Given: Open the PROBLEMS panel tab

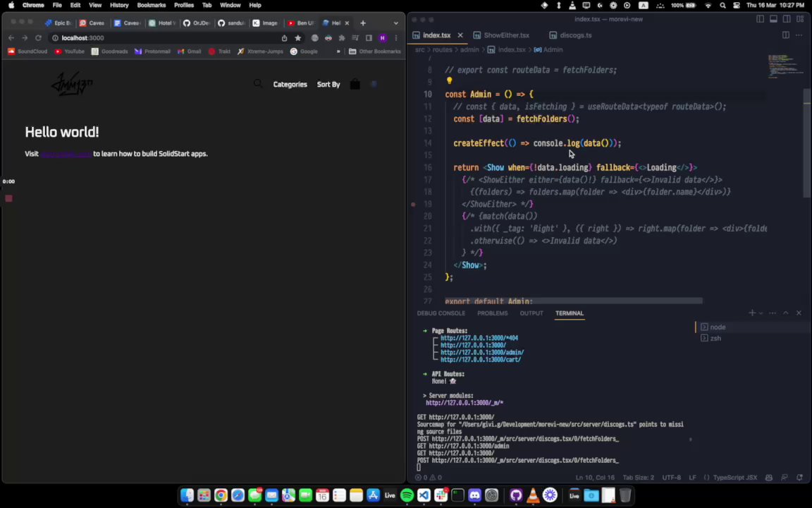Looking at the screenshot, I should pyautogui.click(x=493, y=313).
